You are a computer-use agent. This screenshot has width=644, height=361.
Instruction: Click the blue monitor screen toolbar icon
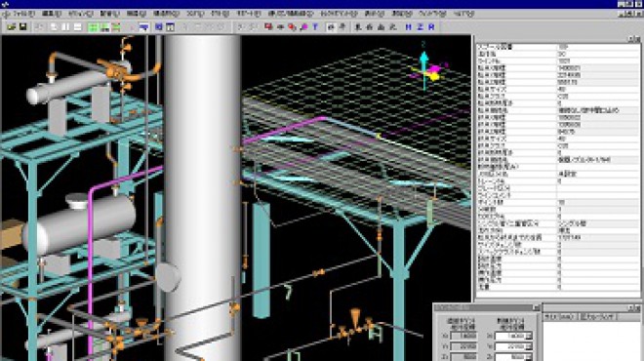coord(143,27)
